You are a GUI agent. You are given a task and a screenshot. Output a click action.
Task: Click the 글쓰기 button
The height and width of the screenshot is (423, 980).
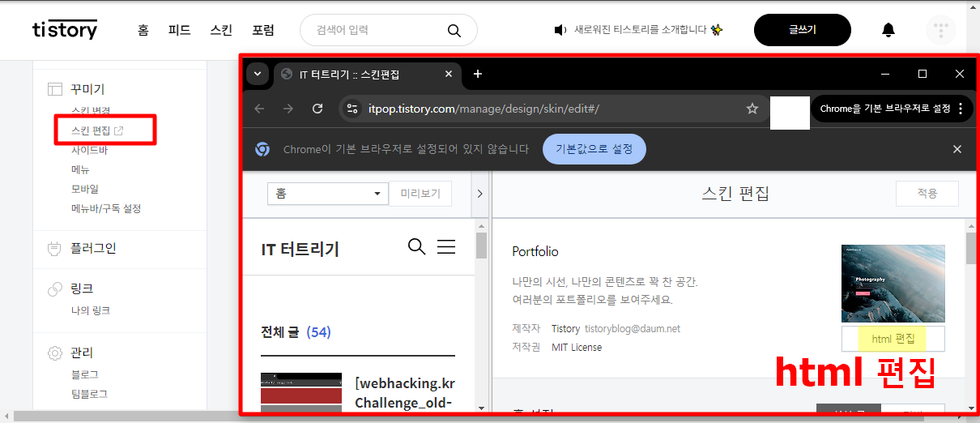[803, 30]
